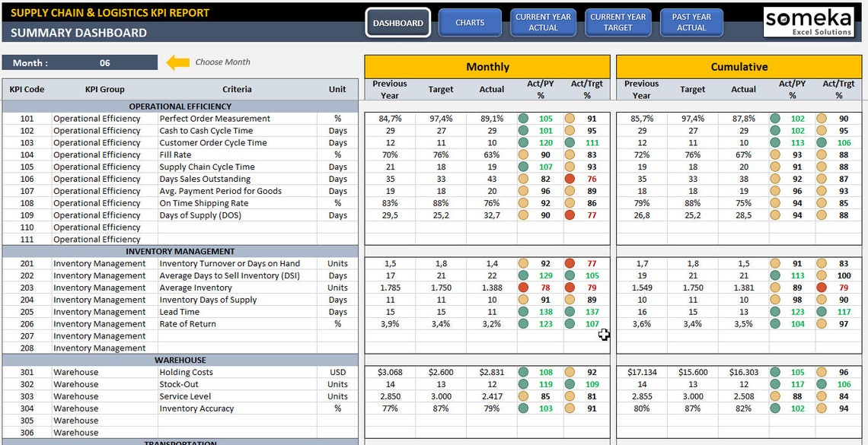Click the yellow Cumulative header band
868x445 pixels.
click(x=739, y=67)
